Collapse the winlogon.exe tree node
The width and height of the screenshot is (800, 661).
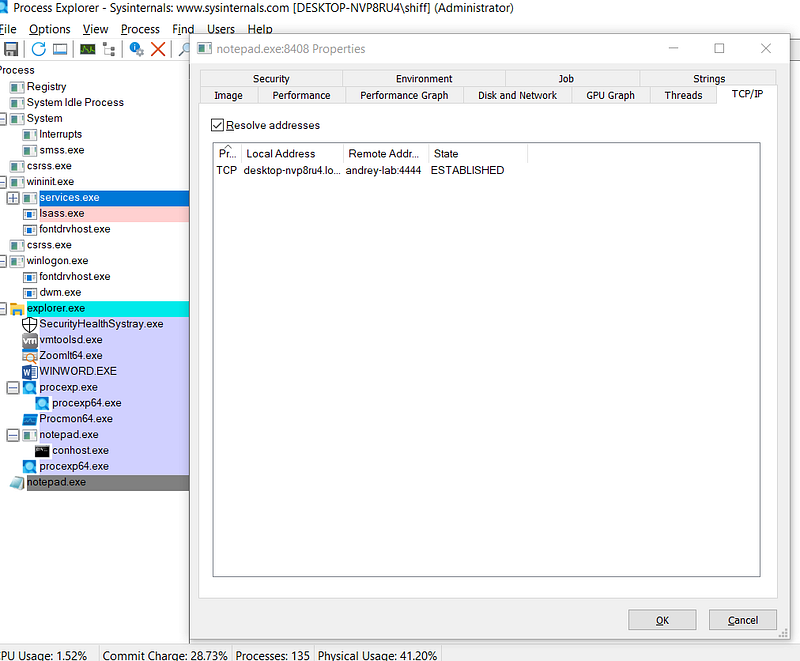tap(3, 261)
